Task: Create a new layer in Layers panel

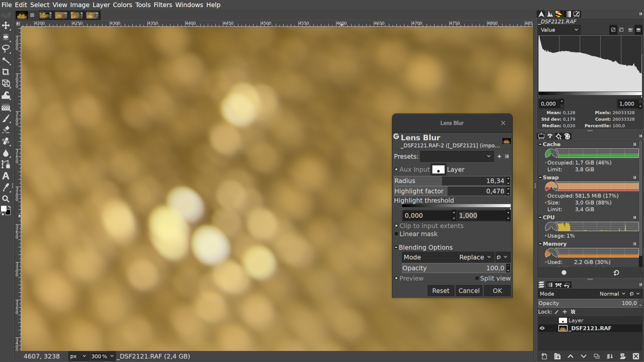Action: tap(544, 356)
